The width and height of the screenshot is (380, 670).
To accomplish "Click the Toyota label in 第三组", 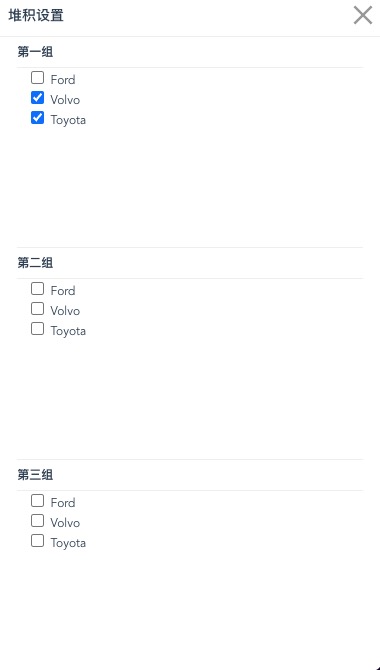I will [68, 543].
